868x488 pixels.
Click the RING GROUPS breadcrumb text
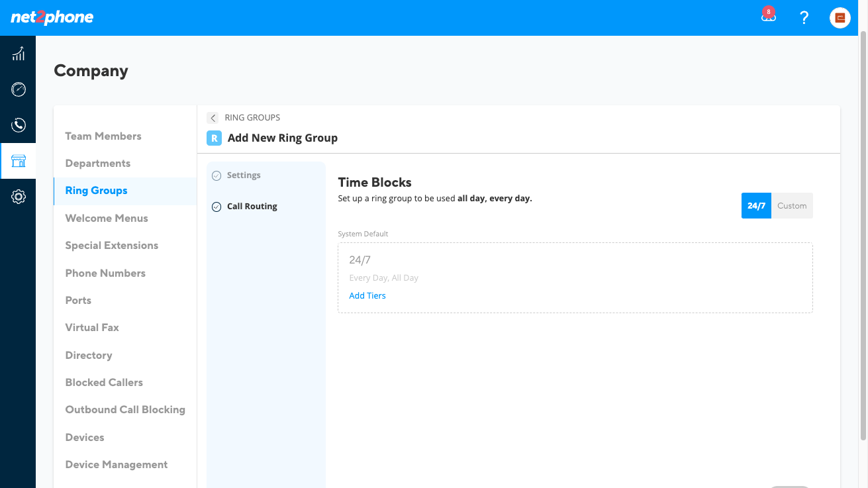(252, 118)
